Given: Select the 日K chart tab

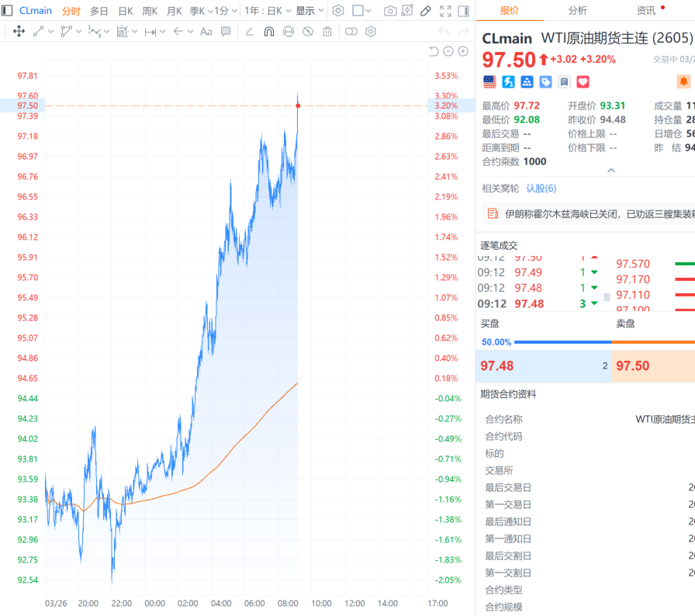Looking at the screenshot, I should click(x=125, y=11).
